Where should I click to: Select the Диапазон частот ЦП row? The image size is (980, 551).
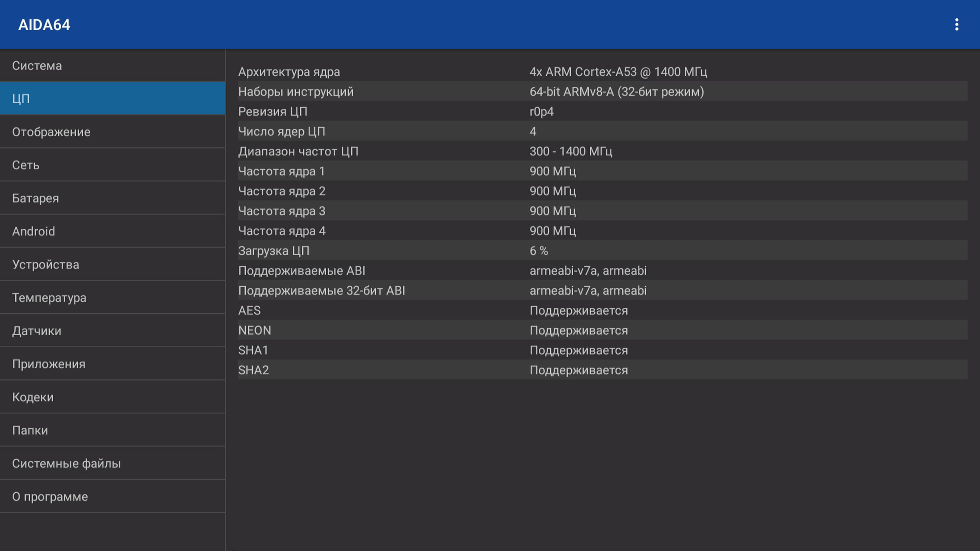(x=602, y=151)
